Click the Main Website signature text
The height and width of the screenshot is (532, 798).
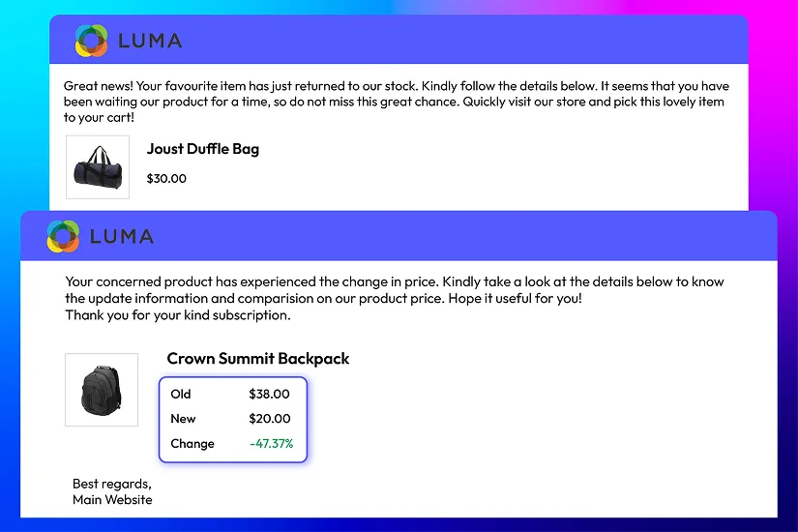point(112,500)
